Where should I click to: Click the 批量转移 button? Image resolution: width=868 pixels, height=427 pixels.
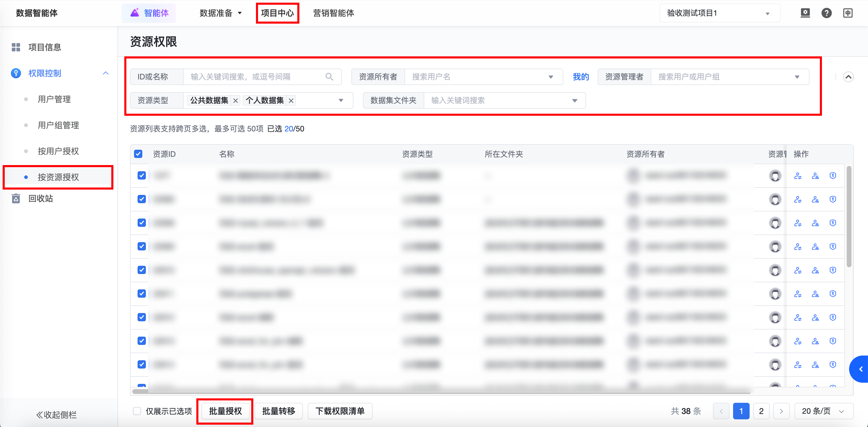coord(278,411)
